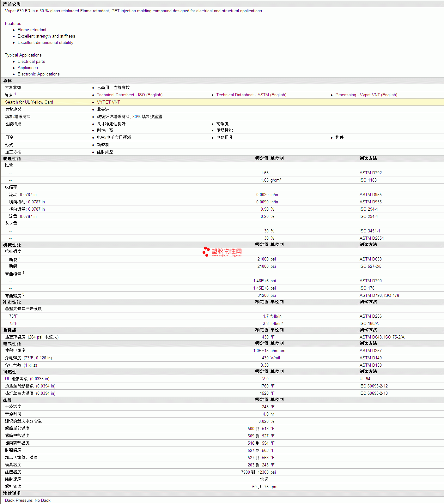
Task: Click the 机械性能 section header
Action: (x=12, y=245)
